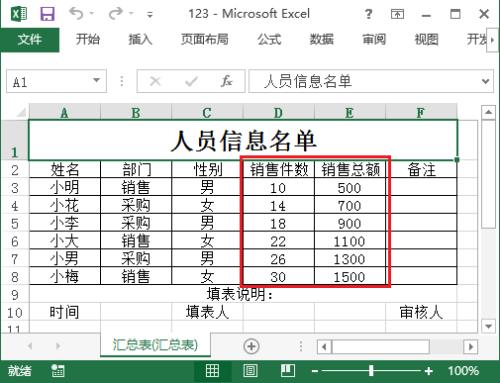Click the 姓名 header cell
The width and height of the screenshot is (500, 383).
[x=65, y=170]
